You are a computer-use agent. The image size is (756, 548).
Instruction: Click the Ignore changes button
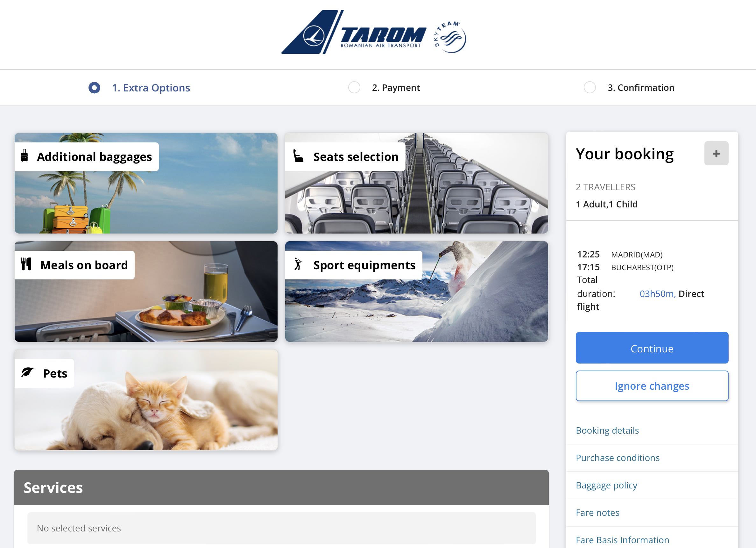tap(652, 385)
